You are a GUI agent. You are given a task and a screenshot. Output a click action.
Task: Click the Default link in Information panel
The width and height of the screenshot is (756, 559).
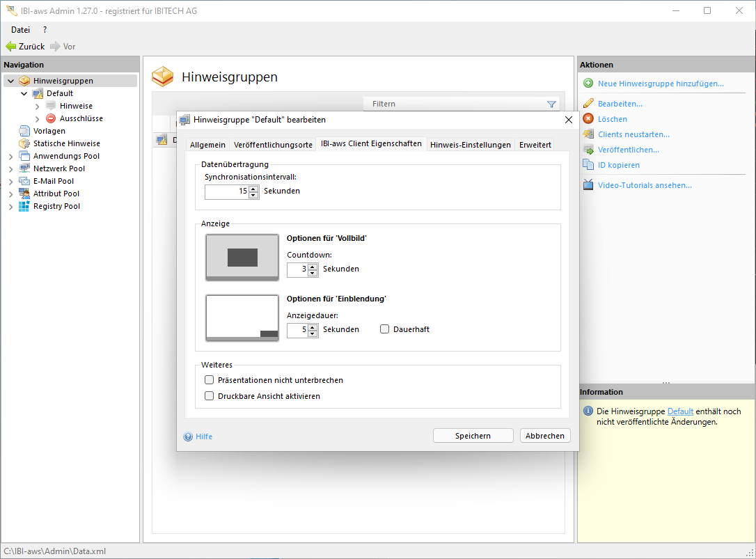pyautogui.click(x=680, y=411)
